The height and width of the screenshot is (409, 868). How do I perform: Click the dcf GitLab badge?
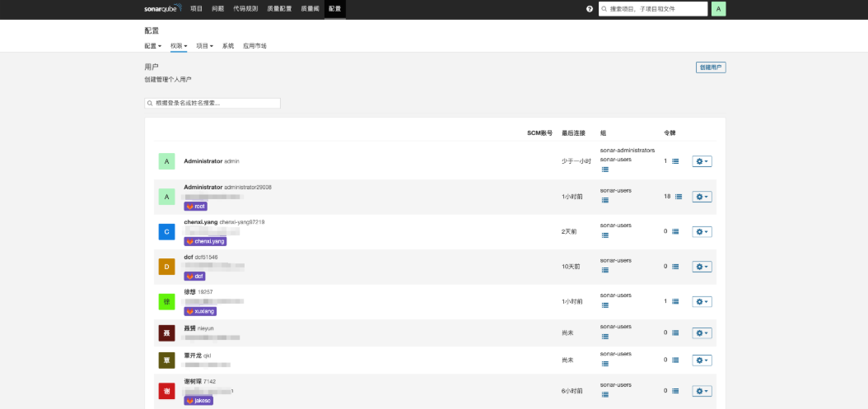coord(195,277)
